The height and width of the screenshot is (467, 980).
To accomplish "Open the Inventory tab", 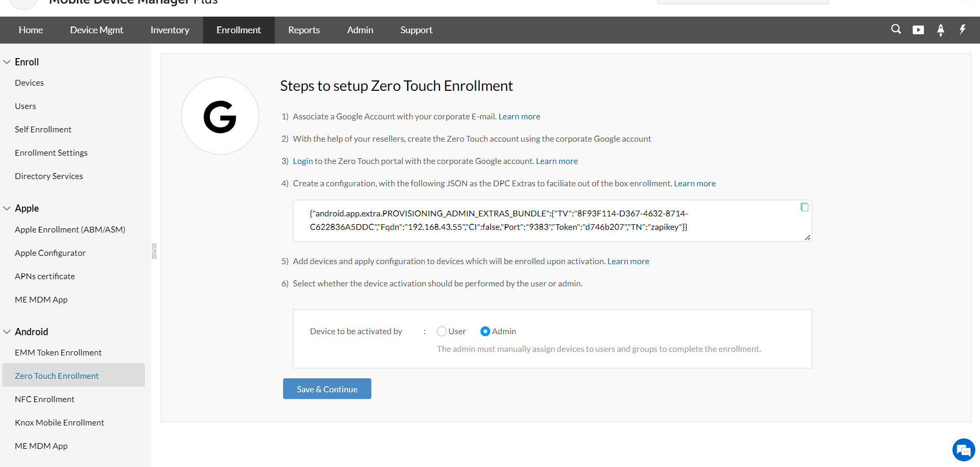I will tap(170, 30).
